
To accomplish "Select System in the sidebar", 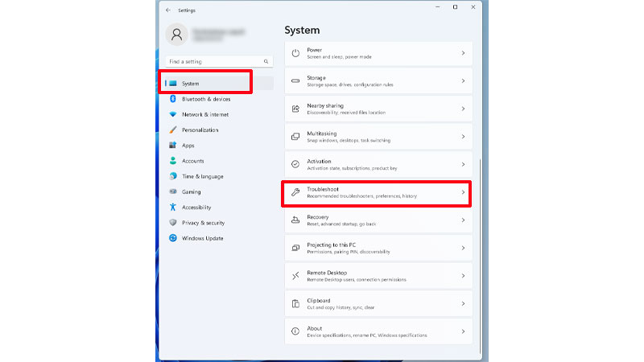I will pos(219,84).
